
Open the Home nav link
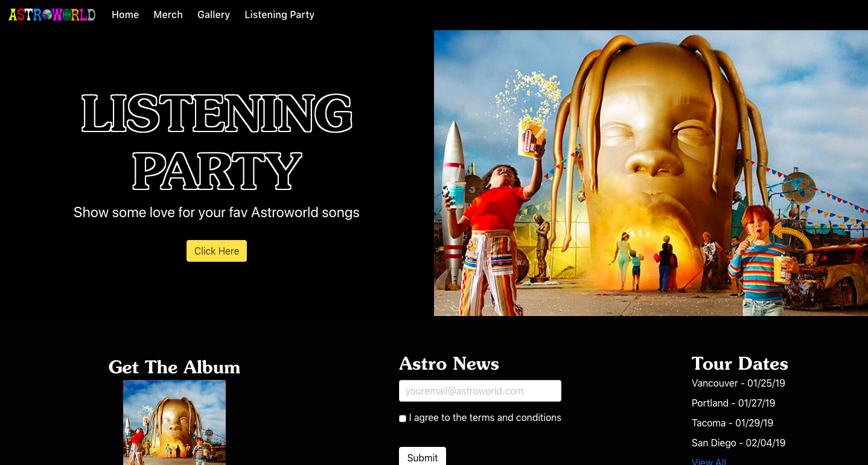tap(125, 14)
